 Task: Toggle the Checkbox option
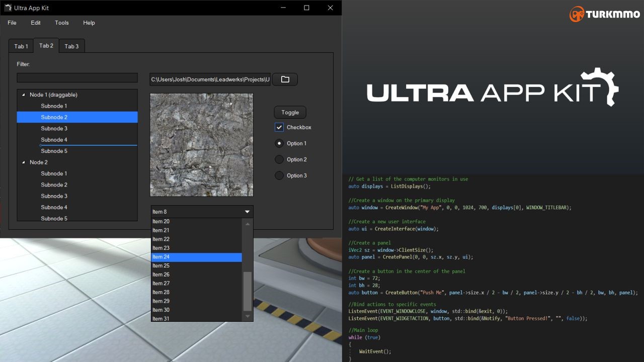click(279, 127)
